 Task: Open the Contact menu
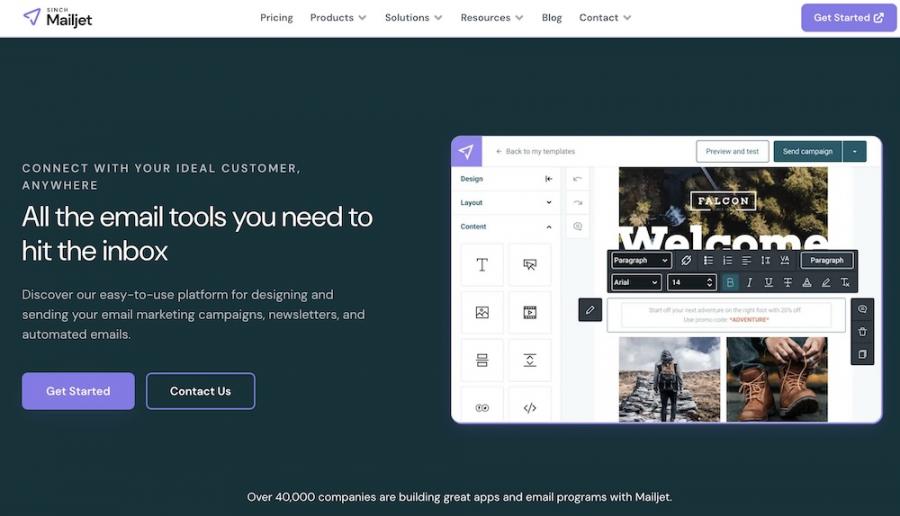(605, 18)
